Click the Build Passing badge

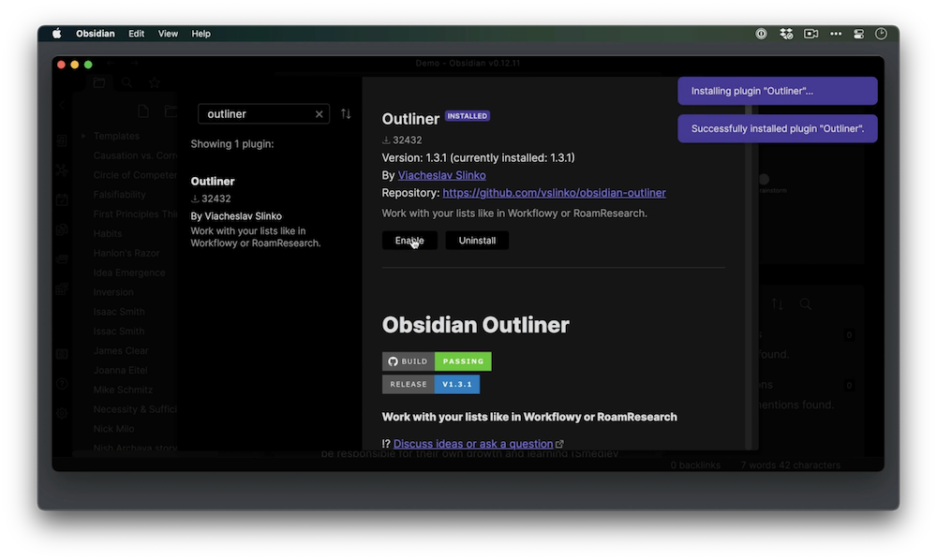tap(437, 361)
